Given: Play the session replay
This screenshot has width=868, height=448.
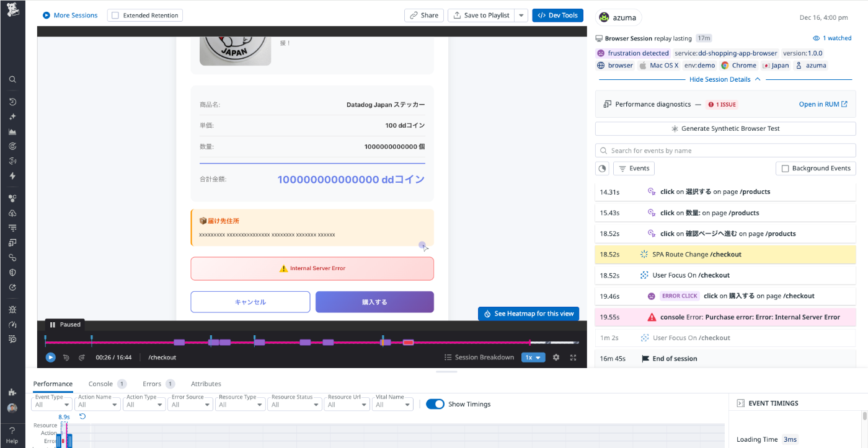Looking at the screenshot, I should [51, 358].
